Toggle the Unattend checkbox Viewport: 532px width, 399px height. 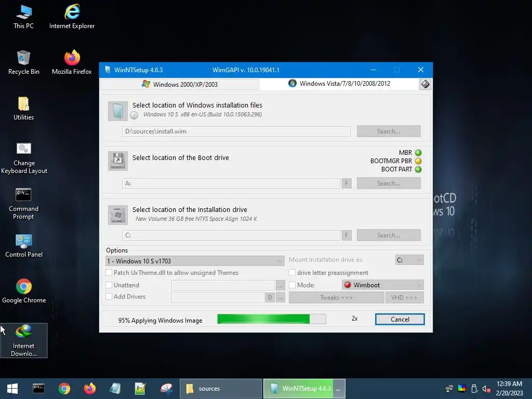coord(109,285)
